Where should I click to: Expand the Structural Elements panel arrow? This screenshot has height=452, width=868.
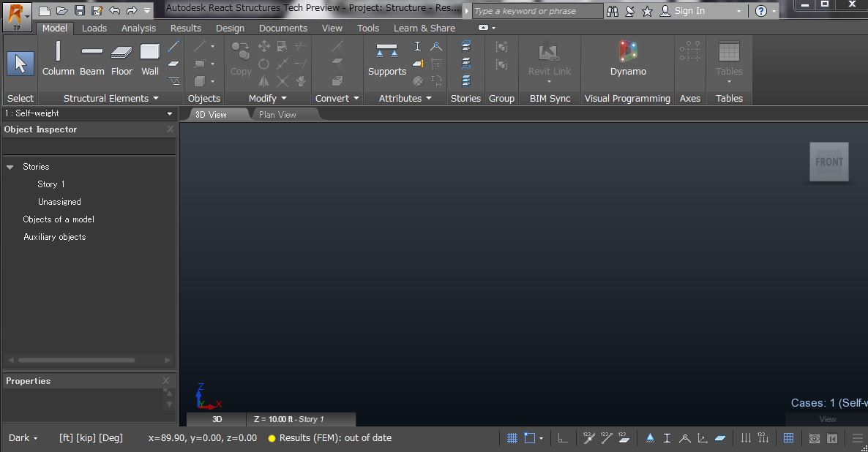pos(156,98)
